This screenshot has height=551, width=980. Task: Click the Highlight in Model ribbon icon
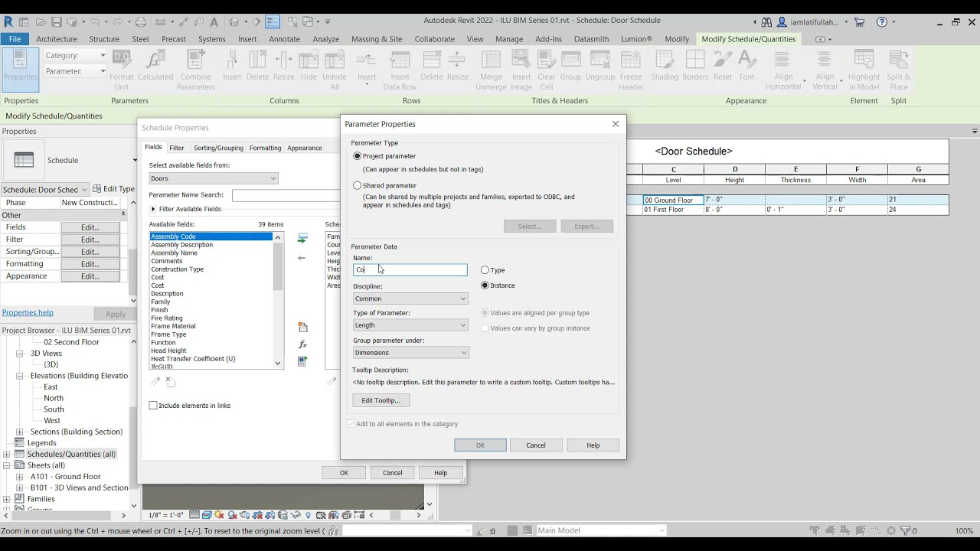coord(864,69)
